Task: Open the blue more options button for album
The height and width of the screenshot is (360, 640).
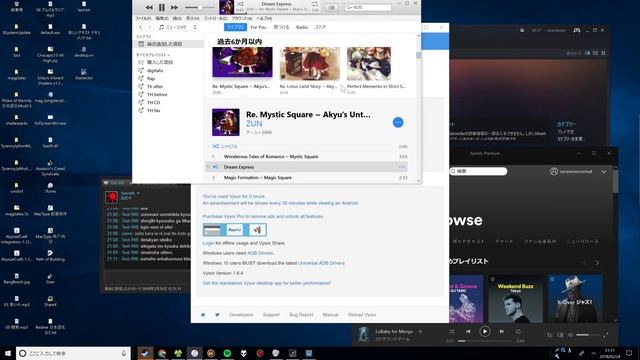Action: 398,122
